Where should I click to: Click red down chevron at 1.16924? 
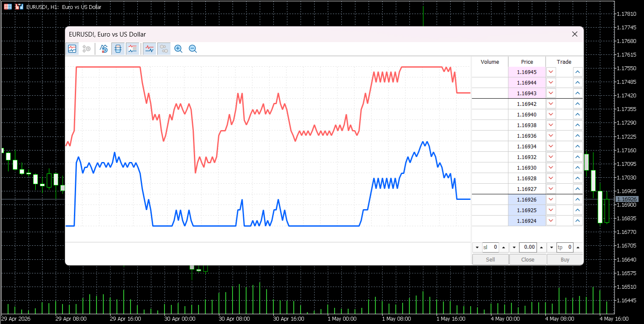click(x=551, y=221)
